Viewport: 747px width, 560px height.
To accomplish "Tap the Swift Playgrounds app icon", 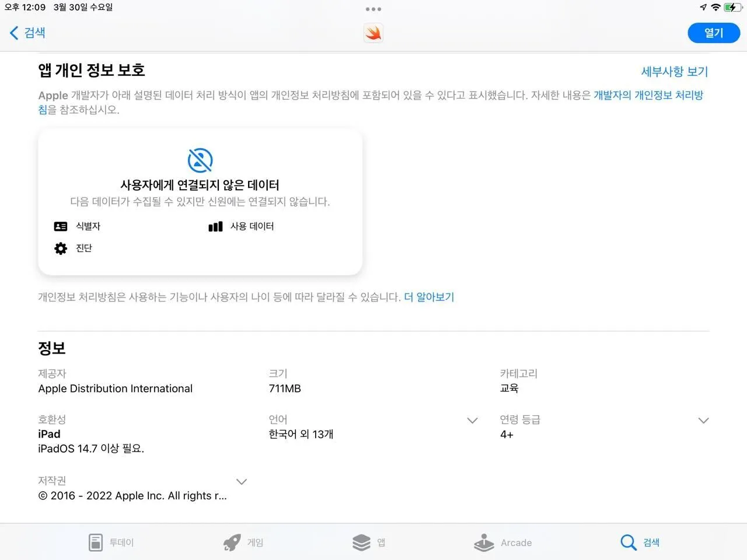I will pyautogui.click(x=373, y=33).
